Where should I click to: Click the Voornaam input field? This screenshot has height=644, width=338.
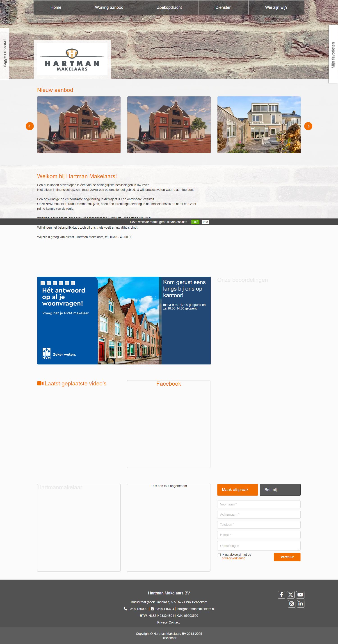(259, 504)
